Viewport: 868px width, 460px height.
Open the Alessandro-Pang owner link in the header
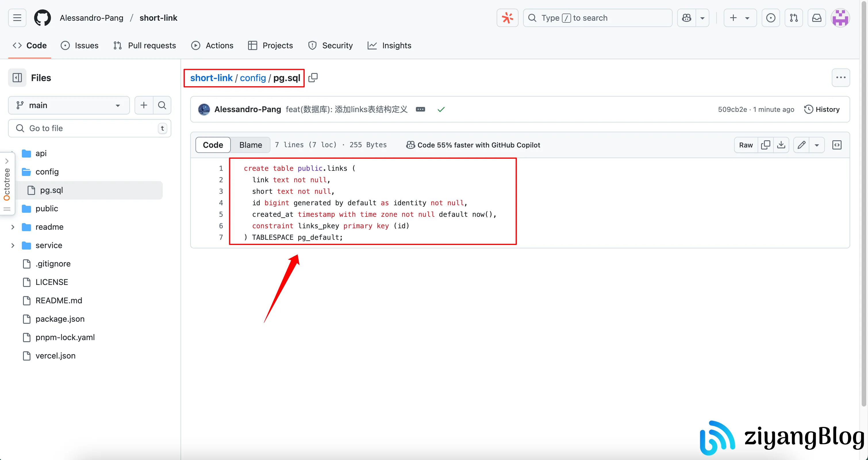coord(92,18)
